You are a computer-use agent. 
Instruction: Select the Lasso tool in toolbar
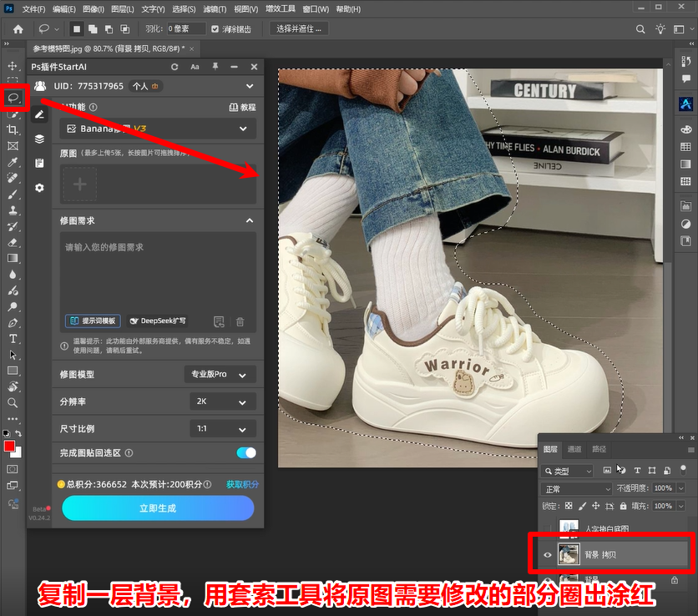tap(13, 98)
